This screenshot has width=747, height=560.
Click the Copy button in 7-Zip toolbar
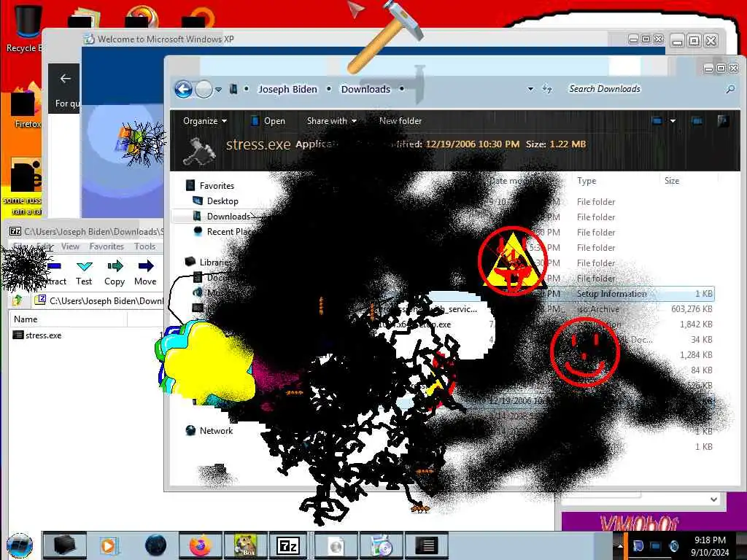[115, 273]
